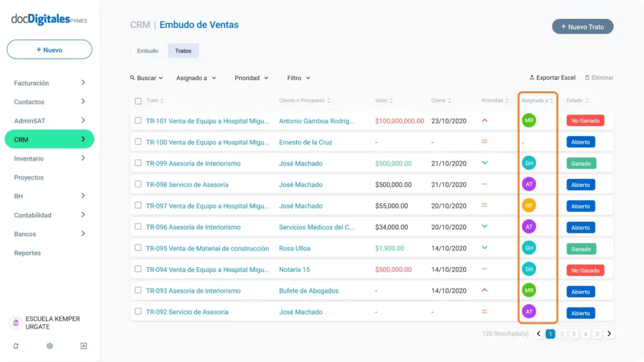Open the Filtro dropdown
The width and height of the screenshot is (644, 362).
[299, 77]
